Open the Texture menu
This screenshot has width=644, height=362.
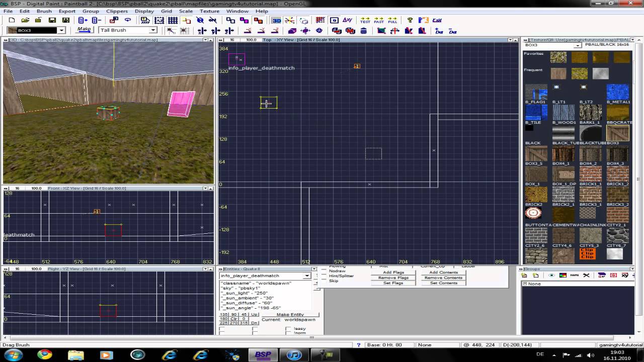(209, 11)
